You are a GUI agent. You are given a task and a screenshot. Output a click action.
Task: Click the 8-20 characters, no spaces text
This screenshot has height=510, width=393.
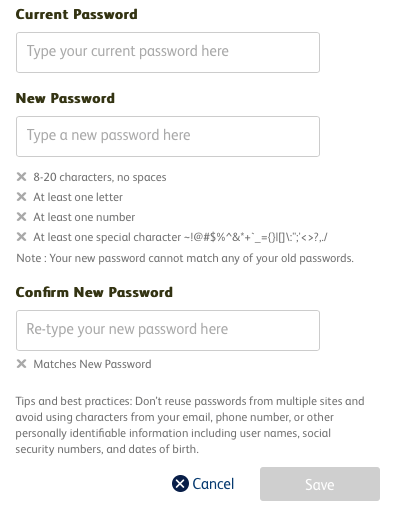point(100,177)
